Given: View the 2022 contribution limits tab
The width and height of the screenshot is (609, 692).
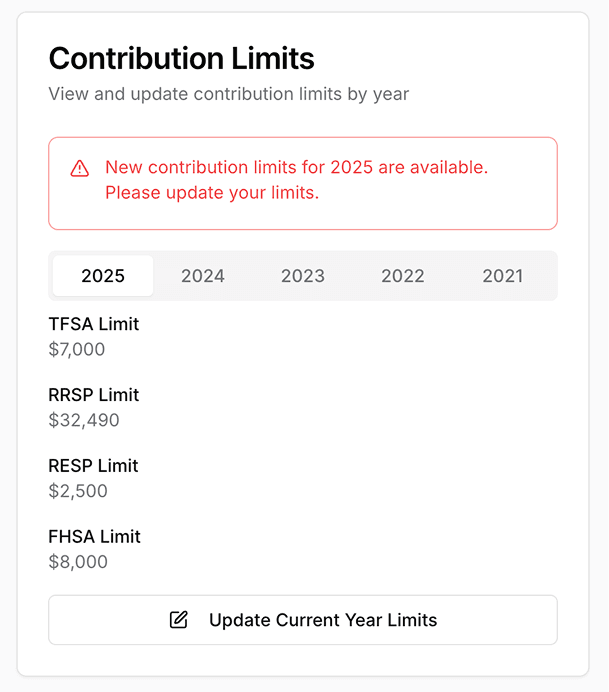Looking at the screenshot, I should pos(403,276).
